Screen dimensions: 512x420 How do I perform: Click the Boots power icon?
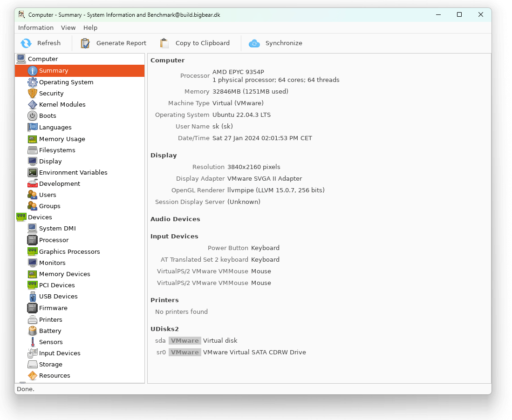pyautogui.click(x=32, y=115)
